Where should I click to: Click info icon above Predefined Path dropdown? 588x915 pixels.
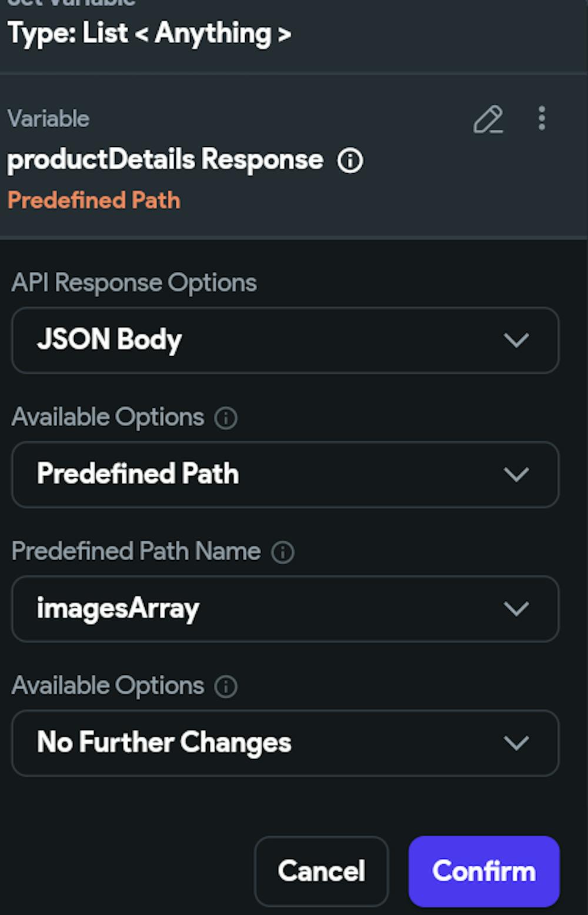coord(226,418)
